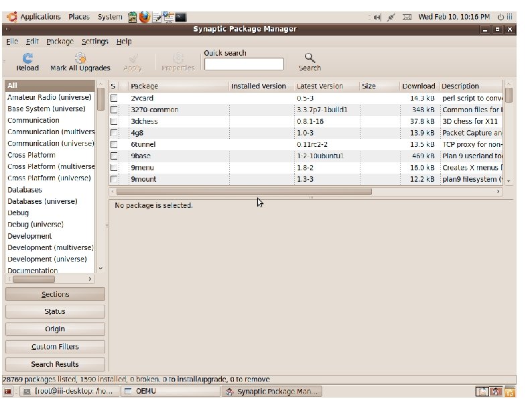This screenshot has height=399, width=532.
Task: Toggle status checkbox for 9base
Action: pyautogui.click(x=114, y=156)
